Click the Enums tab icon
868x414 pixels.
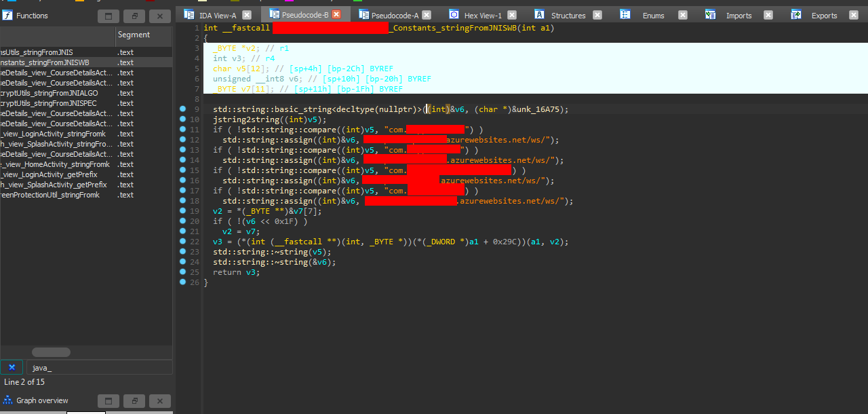[x=625, y=15]
